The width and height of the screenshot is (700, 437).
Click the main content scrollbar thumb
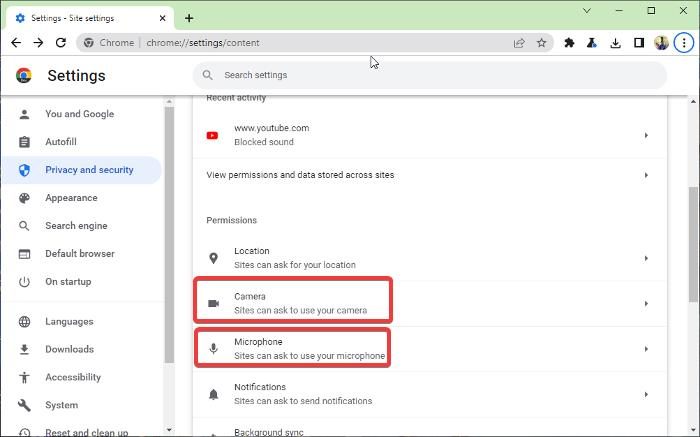(x=693, y=245)
